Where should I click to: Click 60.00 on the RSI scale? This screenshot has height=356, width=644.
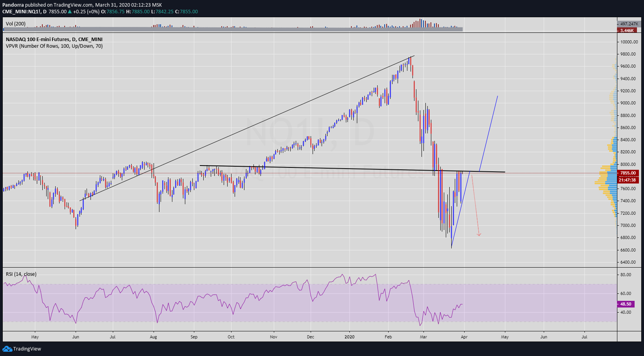pos(626,293)
